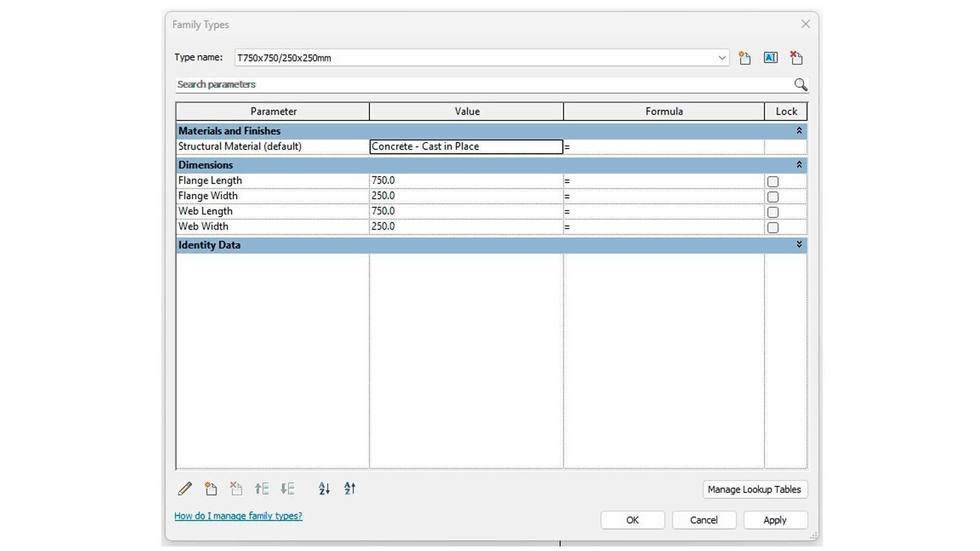Open the Type name dropdown
Viewport: 980px width, 551px height.
[722, 58]
